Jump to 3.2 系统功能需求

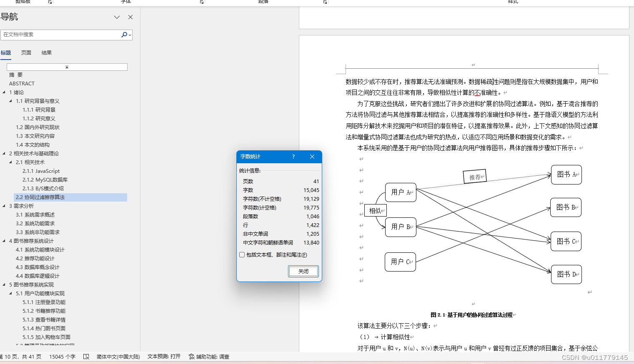[x=35, y=224]
